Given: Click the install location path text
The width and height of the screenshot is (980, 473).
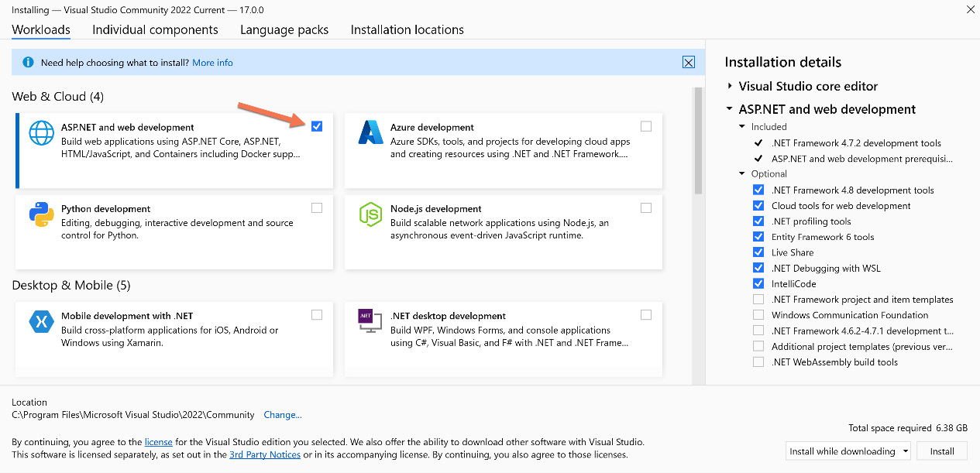Looking at the screenshot, I should pyautogui.click(x=133, y=415).
